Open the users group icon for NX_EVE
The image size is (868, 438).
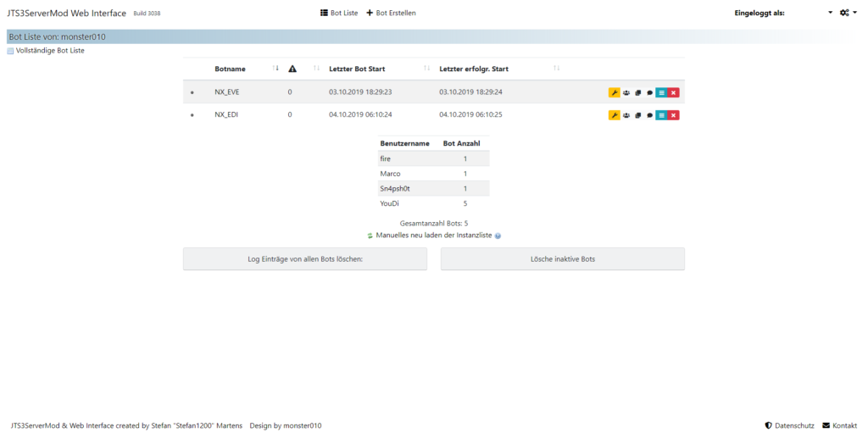pyautogui.click(x=626, y=92)
